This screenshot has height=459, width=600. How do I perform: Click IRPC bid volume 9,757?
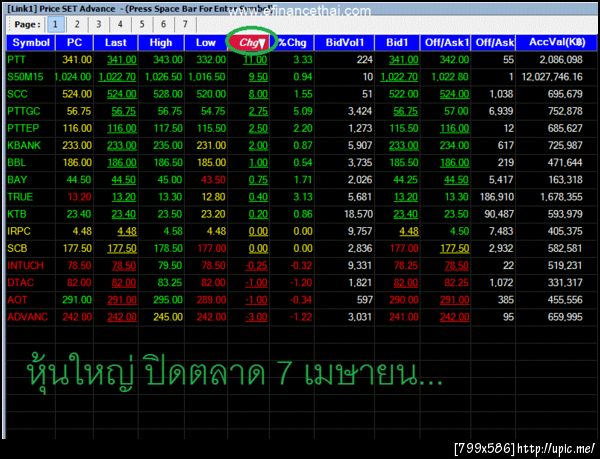(360, 231)
